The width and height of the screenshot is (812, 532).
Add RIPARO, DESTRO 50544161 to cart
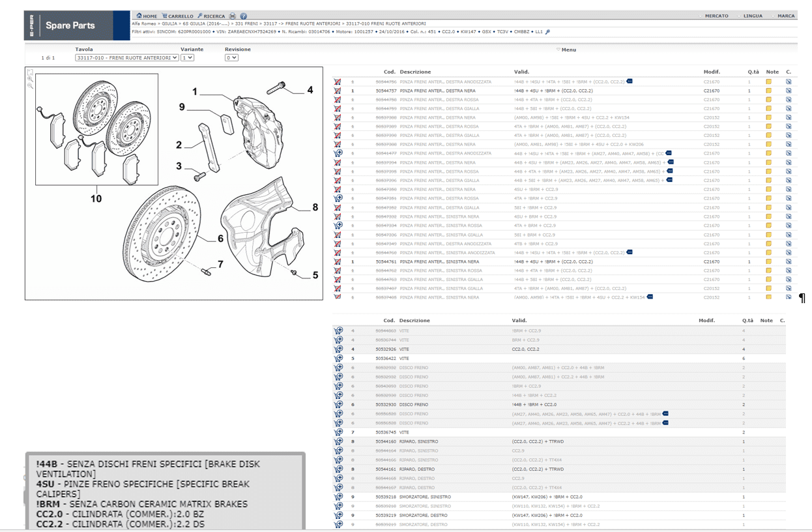click(x=338, y=469)
